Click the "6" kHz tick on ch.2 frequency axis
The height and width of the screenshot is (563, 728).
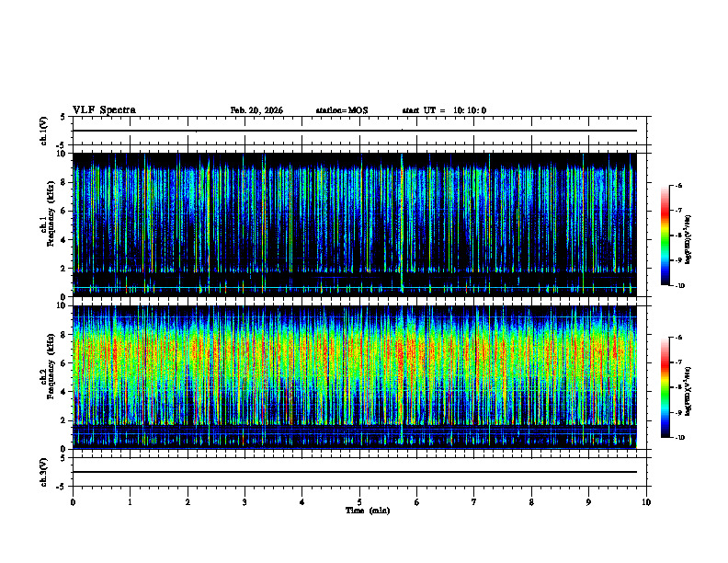click(x=63, y=363)
